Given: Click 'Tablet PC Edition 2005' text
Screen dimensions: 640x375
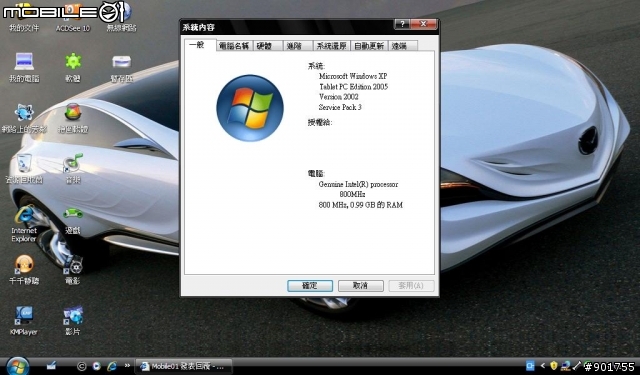Looking at the screenshot, I should click(353, 87).
